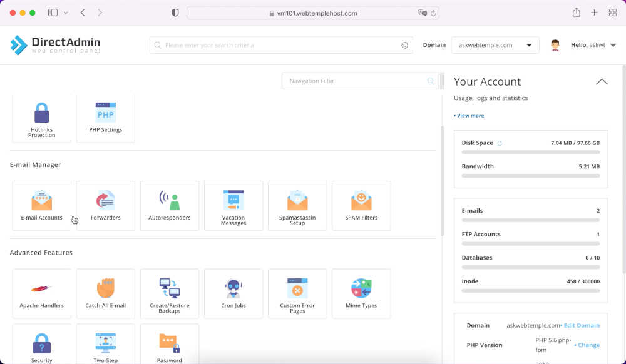Open the Hello, askwt user menu

[593, 45]
